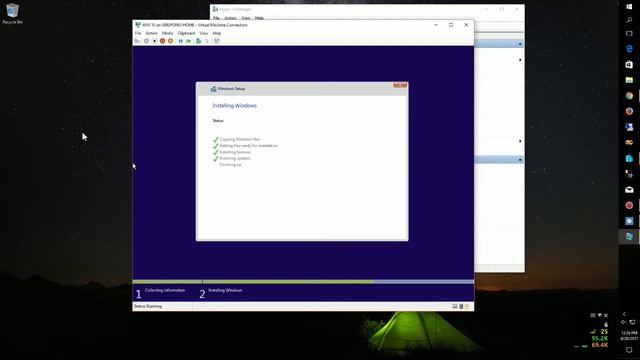Click 'Installing features' status line
This screenshot has height=360, width=640.
coord(235,152)
